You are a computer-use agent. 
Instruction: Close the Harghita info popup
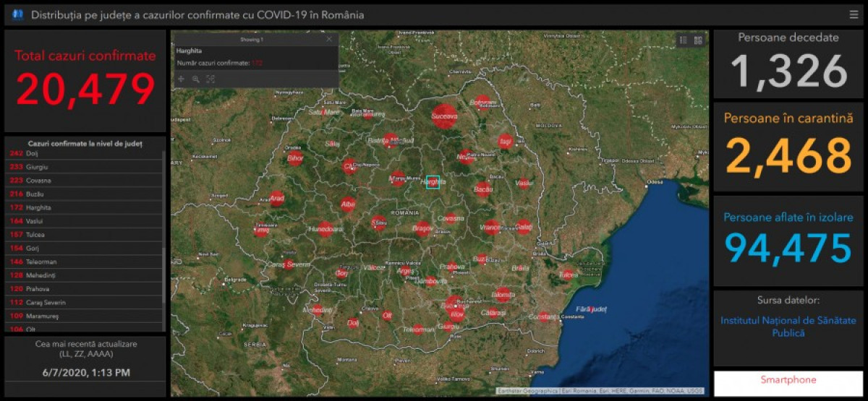pyautogui.click(x=329, y=40)
